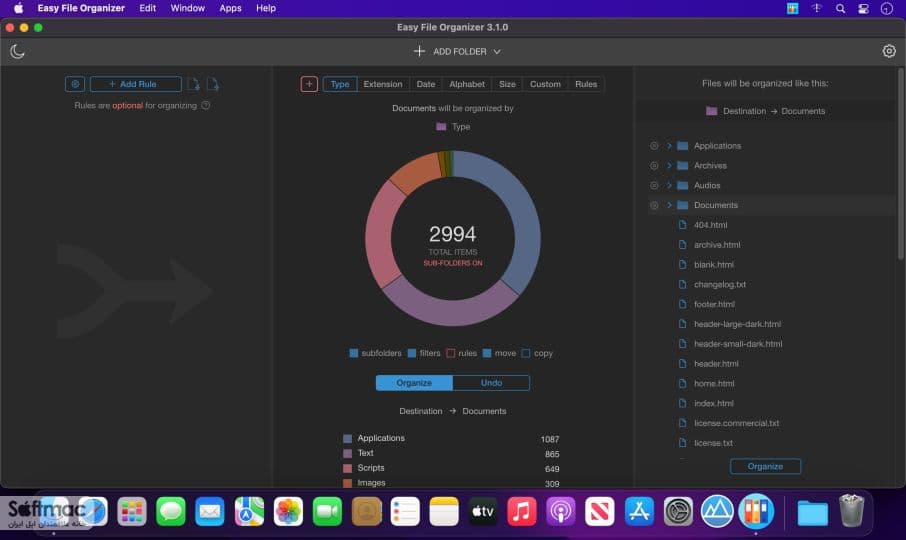Open Podcasts from the dock

(x=560, y=511)
